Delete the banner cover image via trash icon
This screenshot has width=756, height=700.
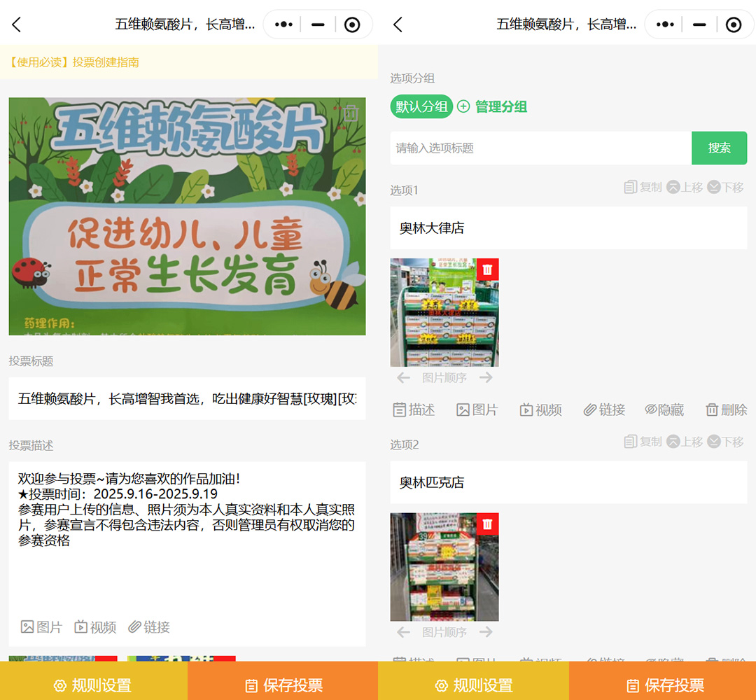pyautogui.click(x=351, y=113)
